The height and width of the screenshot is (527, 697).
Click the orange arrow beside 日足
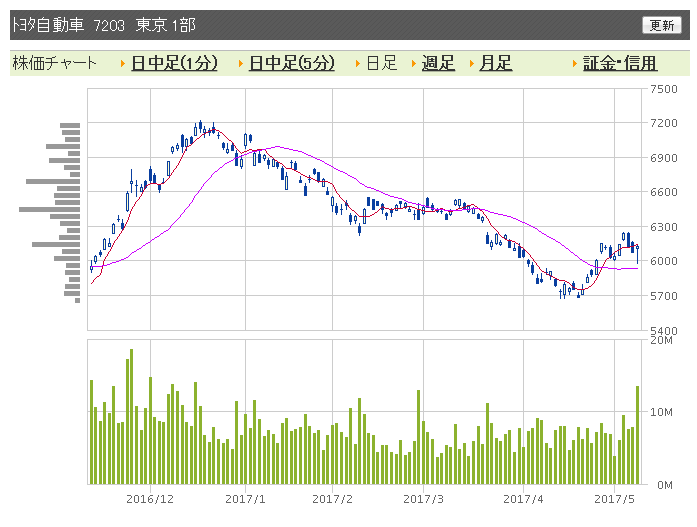pos(358,64)
